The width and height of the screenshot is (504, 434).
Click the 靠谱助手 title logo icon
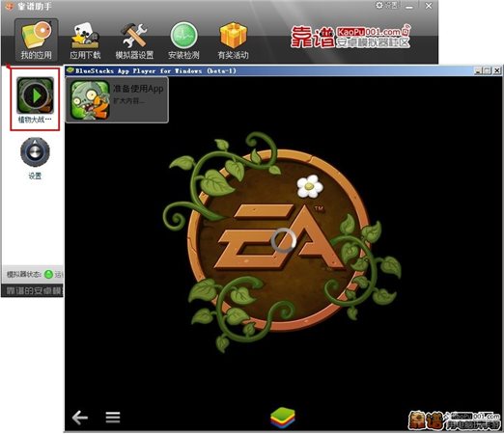tap(10, 6)
